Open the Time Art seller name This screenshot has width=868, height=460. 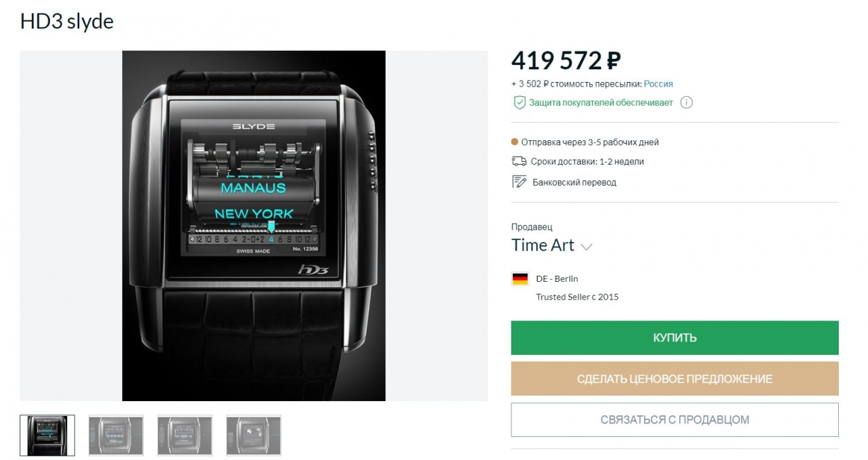tap(542, 245)
